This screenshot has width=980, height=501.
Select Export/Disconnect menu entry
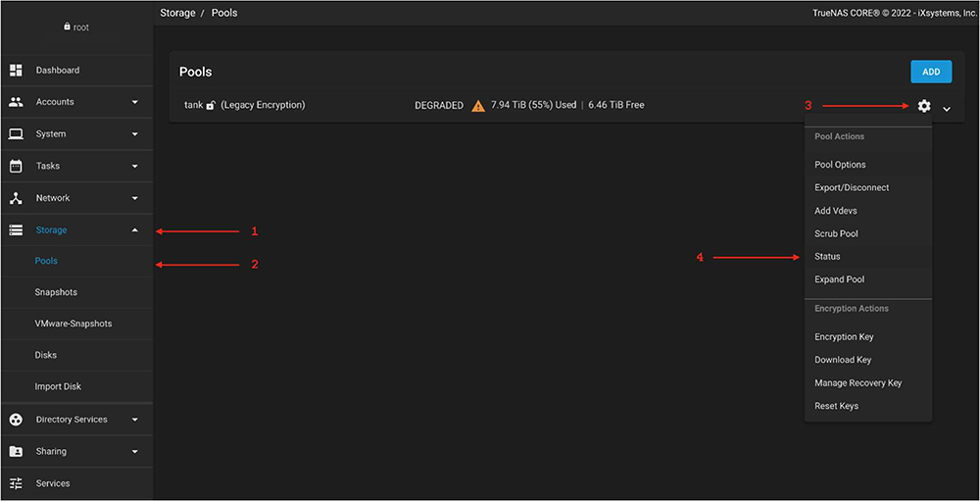tap(852, 187)
